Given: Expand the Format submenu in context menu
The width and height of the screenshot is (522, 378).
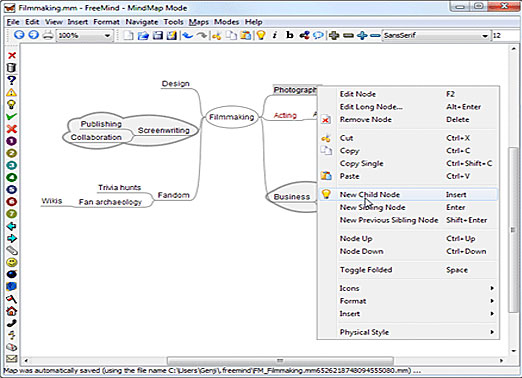Looking at the screenshot, I should pos(408,301).
